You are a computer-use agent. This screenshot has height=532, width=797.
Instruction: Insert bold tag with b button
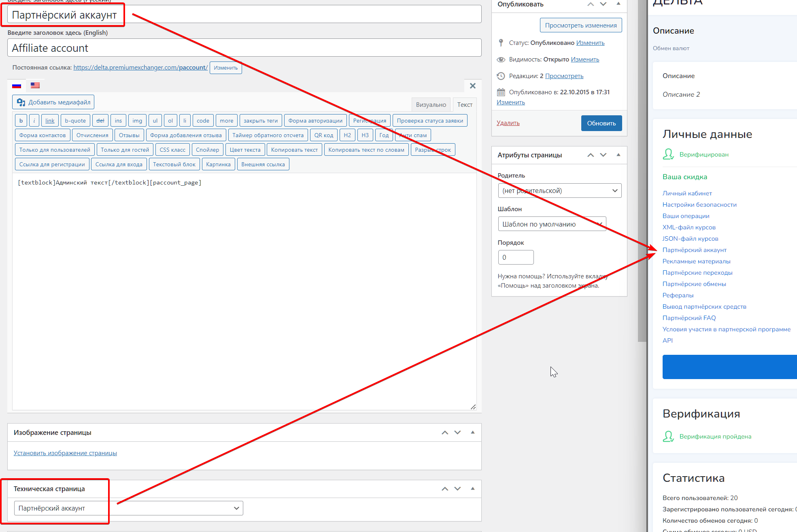point(21,121)
